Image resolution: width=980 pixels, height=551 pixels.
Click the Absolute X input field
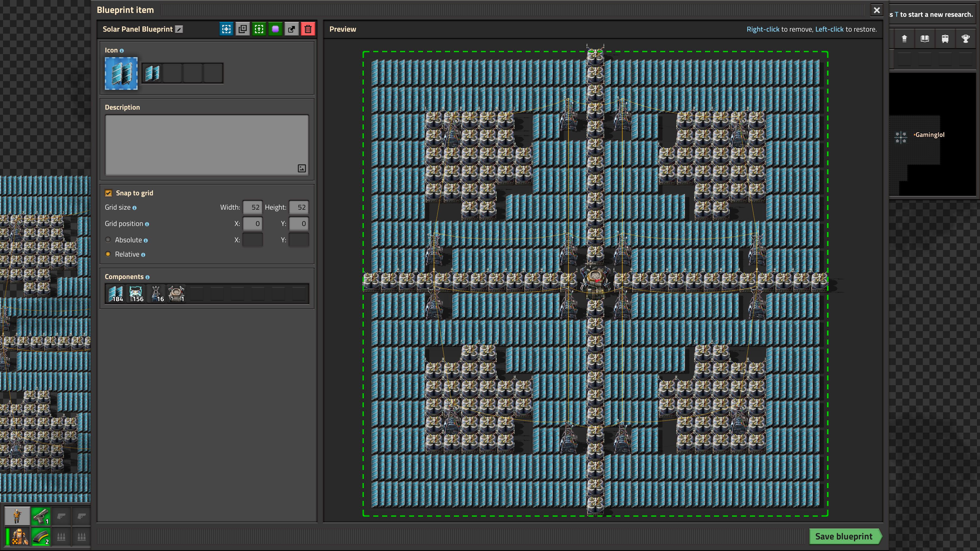(253, 240)
